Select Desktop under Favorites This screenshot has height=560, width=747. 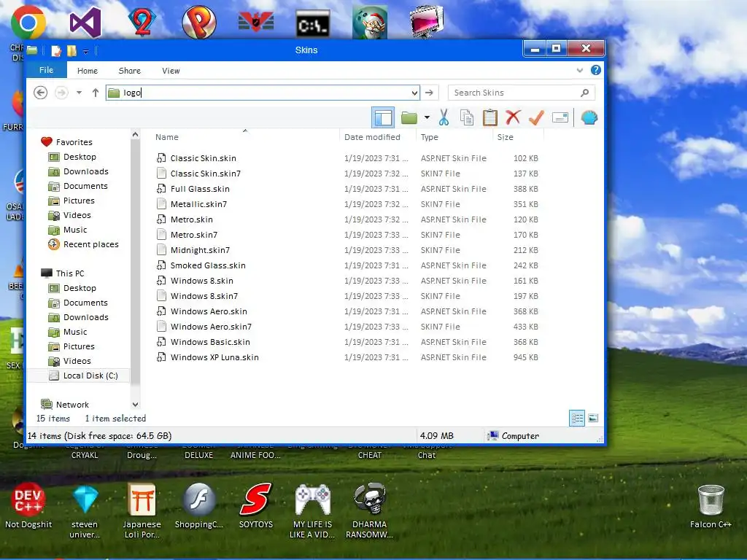tap(80, 157)
